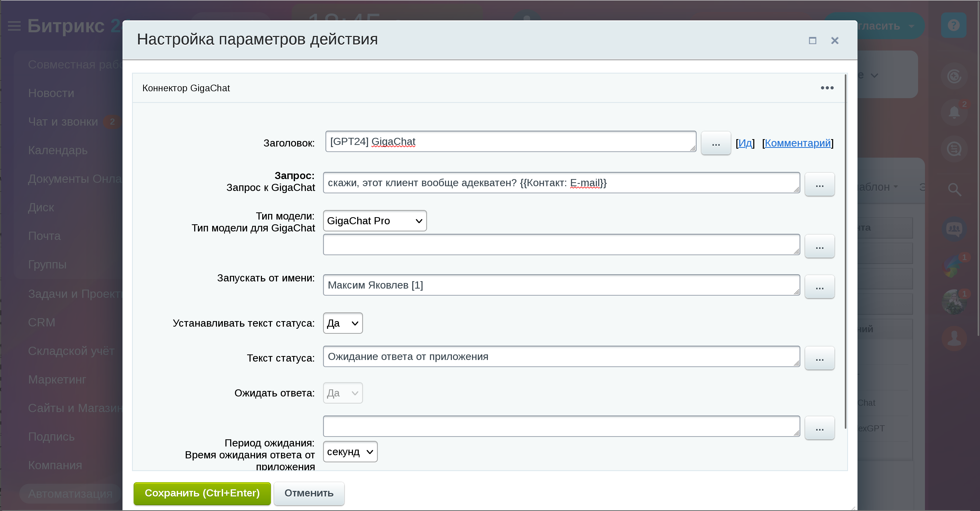Open the hamburger menu next to Битрикс
Screen dimensions: 980x511
[14, 26]
